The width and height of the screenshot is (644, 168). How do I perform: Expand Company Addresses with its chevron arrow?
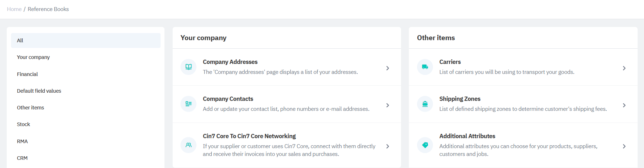point(388,68)
